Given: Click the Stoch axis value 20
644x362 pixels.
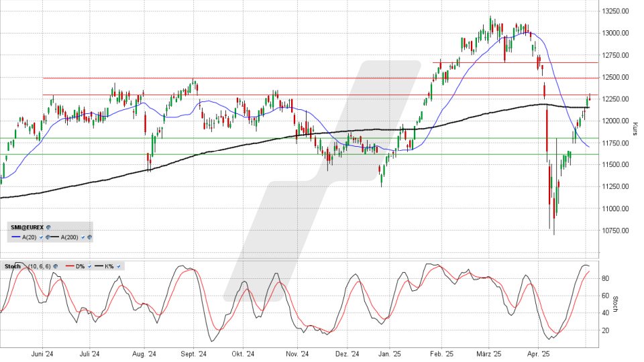Looking at the screenshot, I should [605, 330].
